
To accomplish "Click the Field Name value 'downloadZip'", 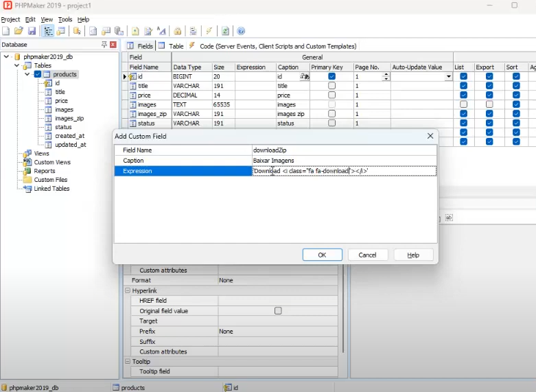I will point(270,150).
